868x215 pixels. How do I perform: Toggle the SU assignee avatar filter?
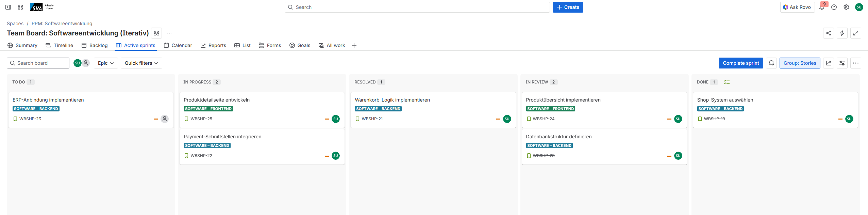click(x=77, y=63)
